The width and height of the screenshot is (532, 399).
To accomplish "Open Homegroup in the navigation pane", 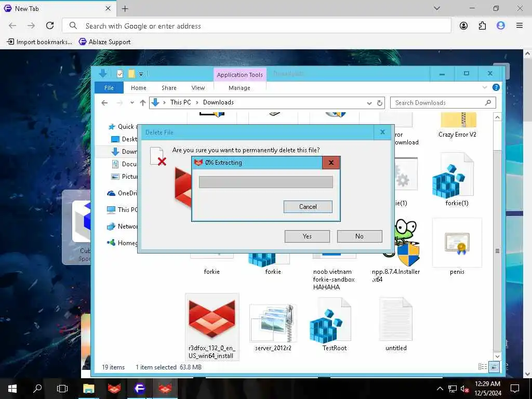I will click(x=122, y=243).
